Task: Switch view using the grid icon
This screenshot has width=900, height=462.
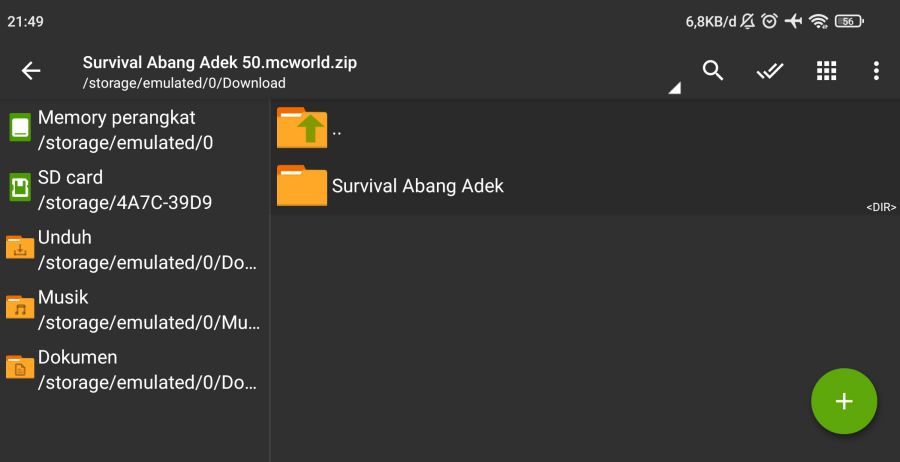Action: click(x=827, y=71)
